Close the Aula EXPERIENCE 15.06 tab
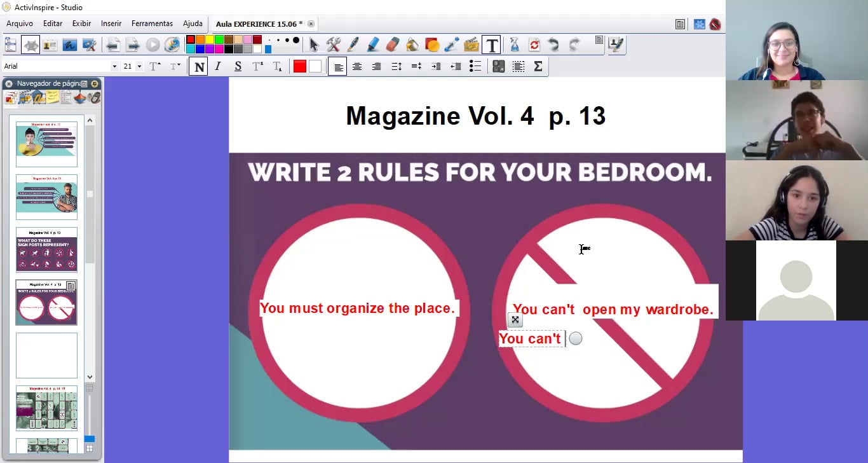 311,24
